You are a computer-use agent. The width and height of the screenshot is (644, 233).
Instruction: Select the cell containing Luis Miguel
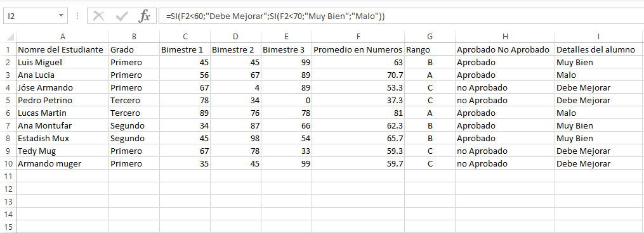tap(62, 62)
